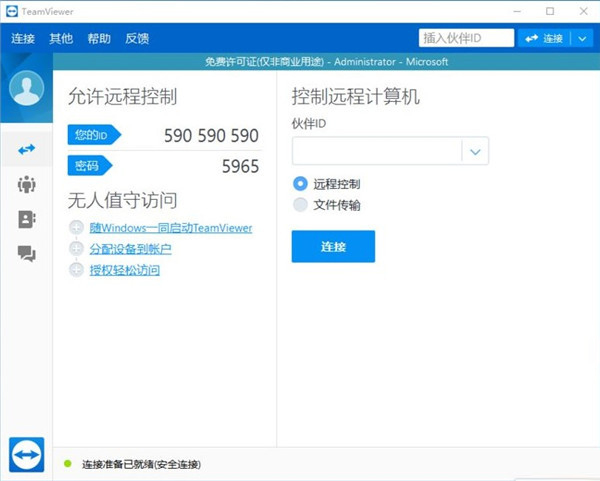Click the user profile avatar icon
The image size is (600, 481).
pyautogui.click(x=26, y=88)
